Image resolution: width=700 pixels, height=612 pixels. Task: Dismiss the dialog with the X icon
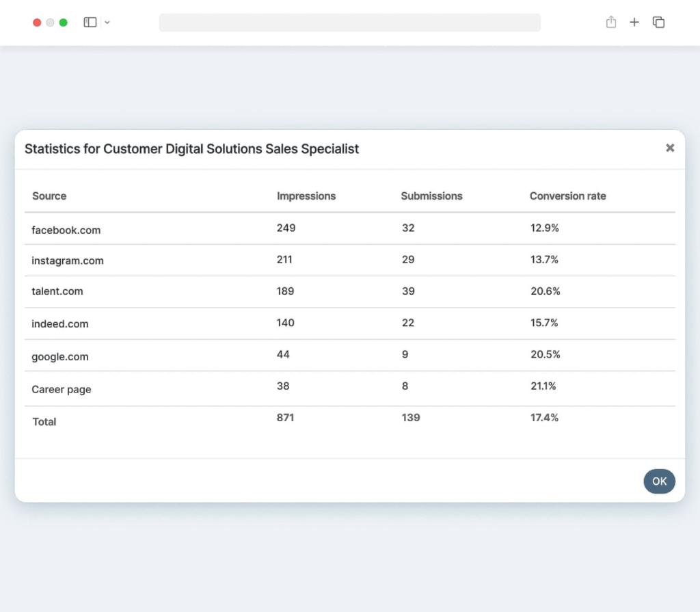click(x=670, y=148)
